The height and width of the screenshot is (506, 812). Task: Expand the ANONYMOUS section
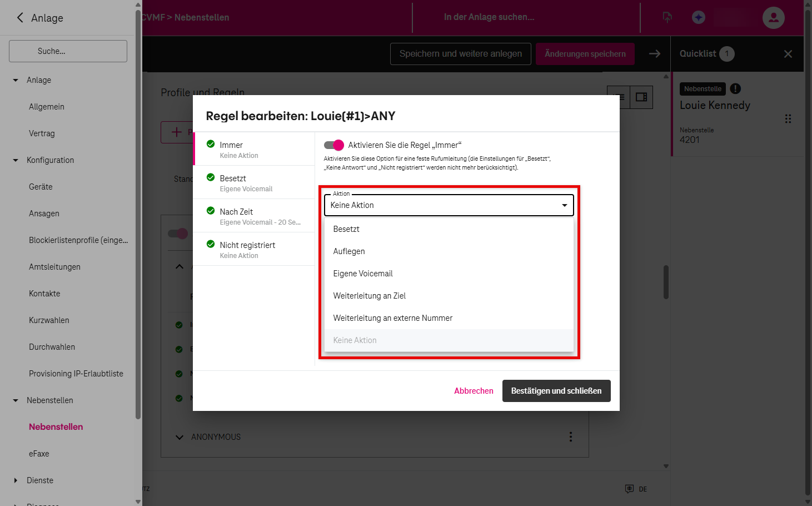point(180,437)
